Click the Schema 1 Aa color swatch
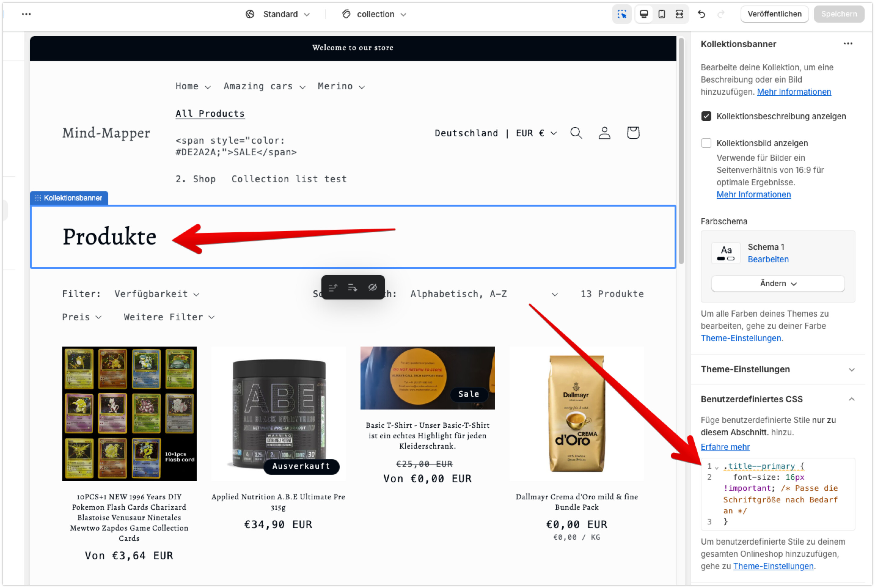 (726, 253)
